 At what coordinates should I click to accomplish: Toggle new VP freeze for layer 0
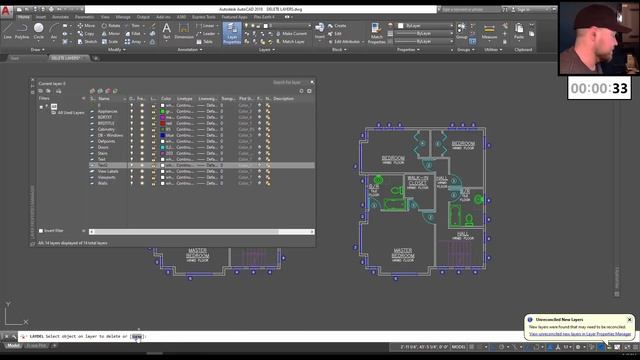click(268, 105)
